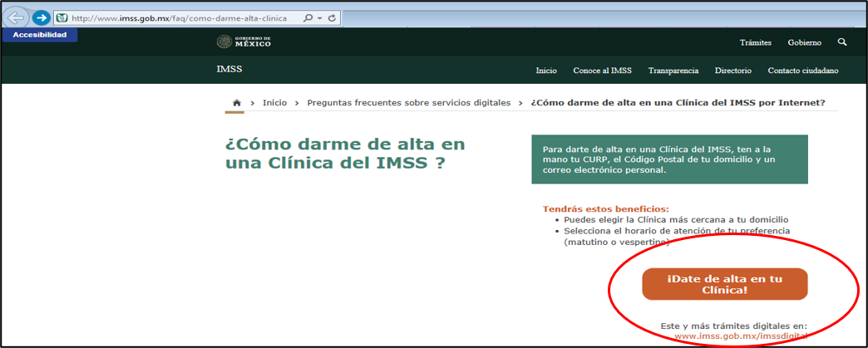Click the address bar search magnifier icon

308,18
